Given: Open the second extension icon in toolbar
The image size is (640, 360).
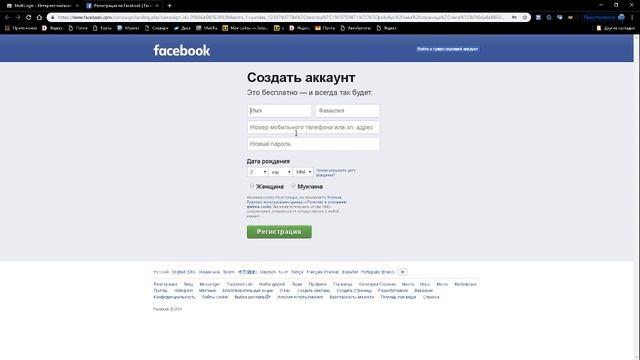Looking at the screenshot, I should tap(549, 18).
